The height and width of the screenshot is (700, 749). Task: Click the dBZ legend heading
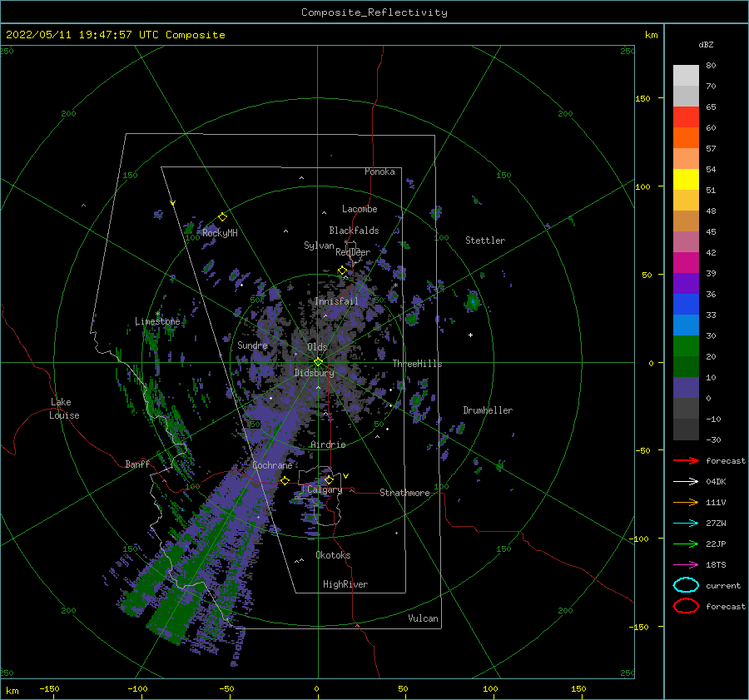(x=706, y=44)
